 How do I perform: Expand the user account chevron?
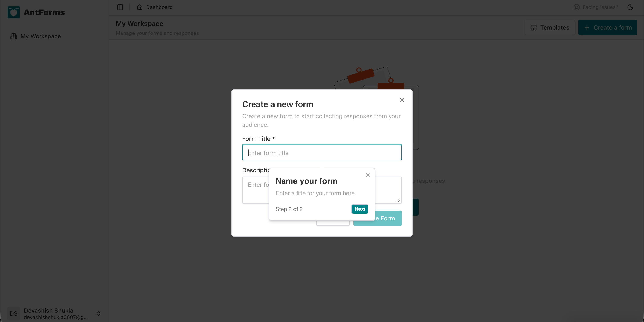point(98,314)
